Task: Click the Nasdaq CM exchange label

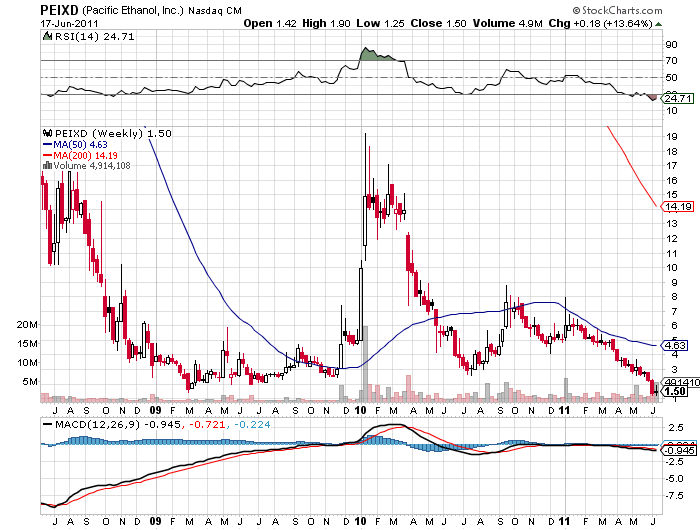Action: [215, 11]
